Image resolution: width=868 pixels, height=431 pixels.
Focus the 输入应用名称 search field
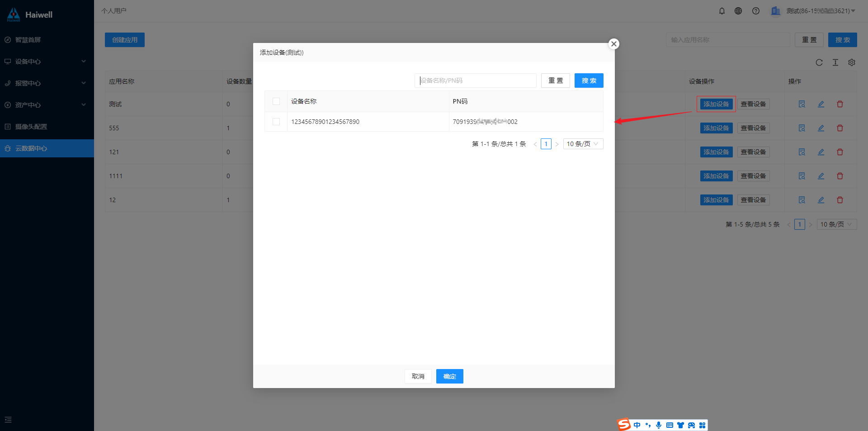point(728,40)
